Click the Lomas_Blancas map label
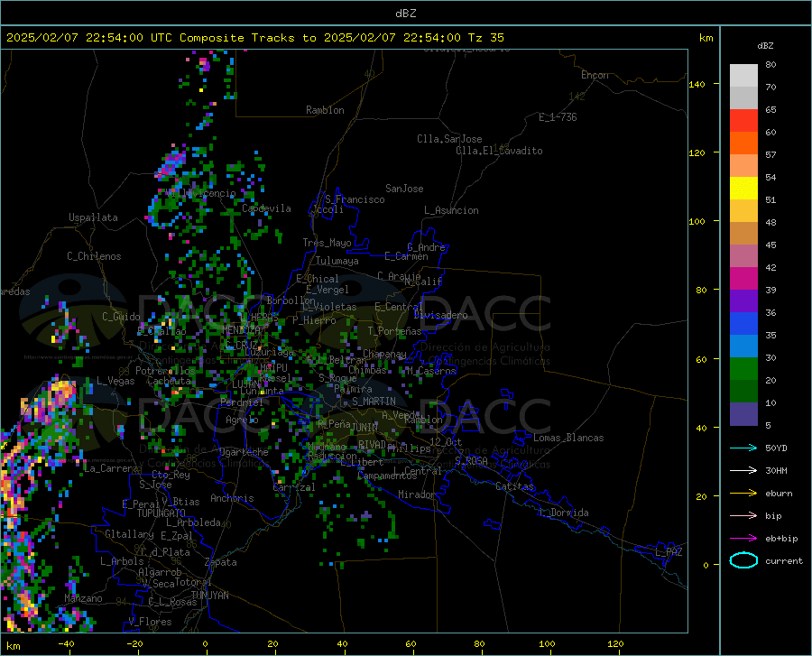Image resolution: width=812 pixels, height=656 pixels. [x=568, y=438]
